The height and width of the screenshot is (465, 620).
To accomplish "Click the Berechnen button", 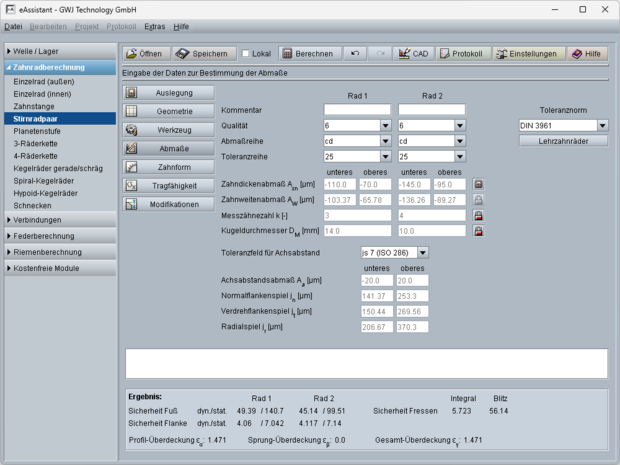I will (x=308, y=53).
